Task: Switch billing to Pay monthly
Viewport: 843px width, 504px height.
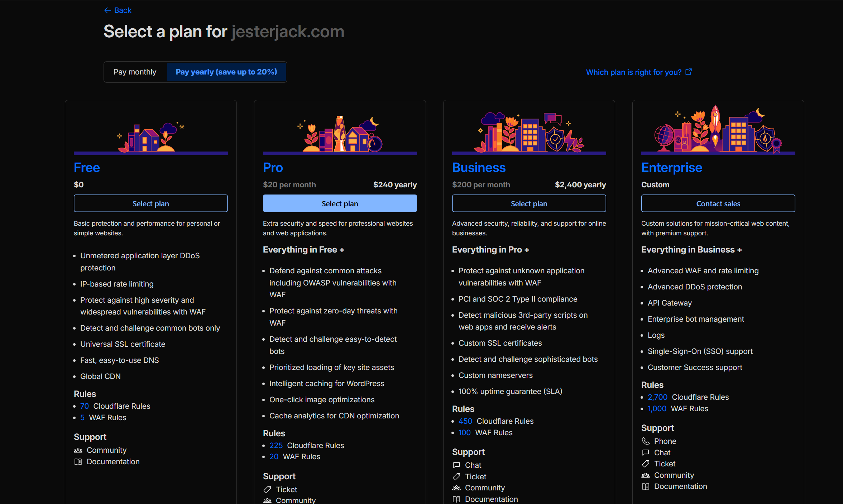Action: point(135,72)
